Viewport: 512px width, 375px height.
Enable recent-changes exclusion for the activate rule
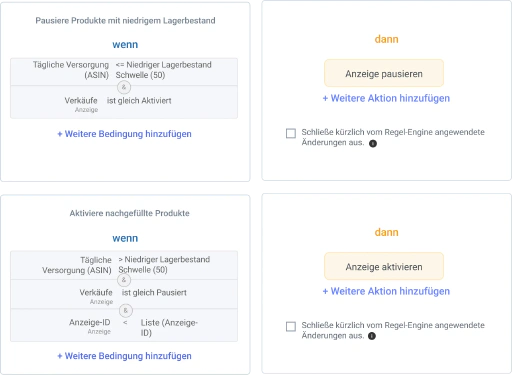tap(291, 326)
